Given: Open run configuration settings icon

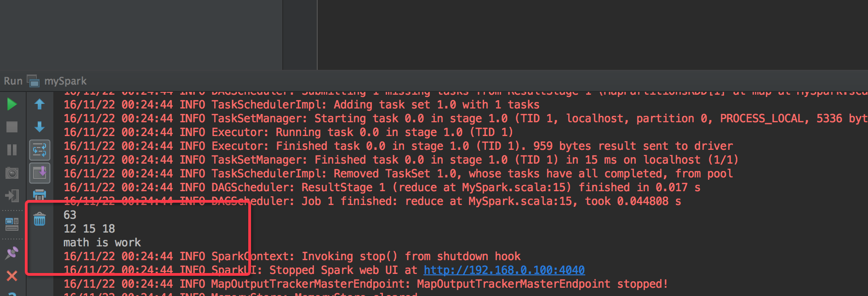Looking at the screenshot, I should [12, 225].
